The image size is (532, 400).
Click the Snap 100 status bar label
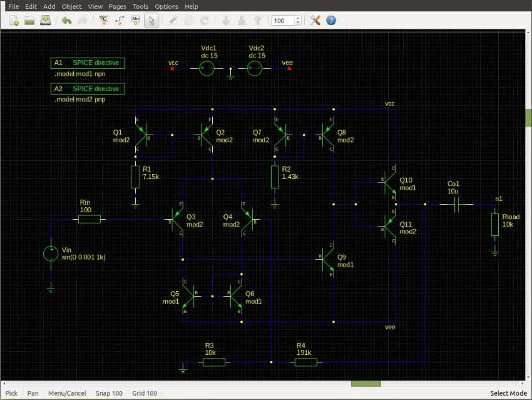110,393
